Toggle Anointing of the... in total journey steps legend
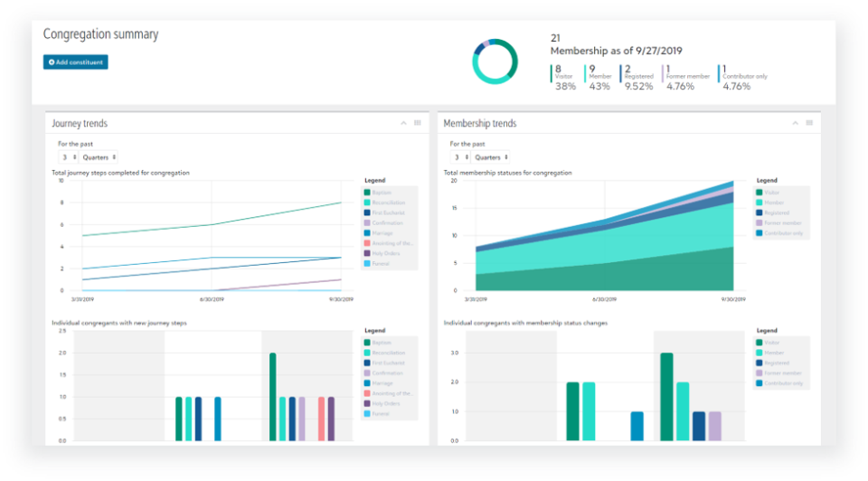 (x=389, y=243)
